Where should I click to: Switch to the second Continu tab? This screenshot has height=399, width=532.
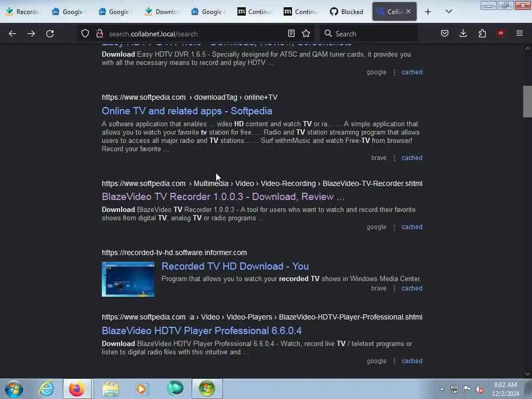[301, 11]
